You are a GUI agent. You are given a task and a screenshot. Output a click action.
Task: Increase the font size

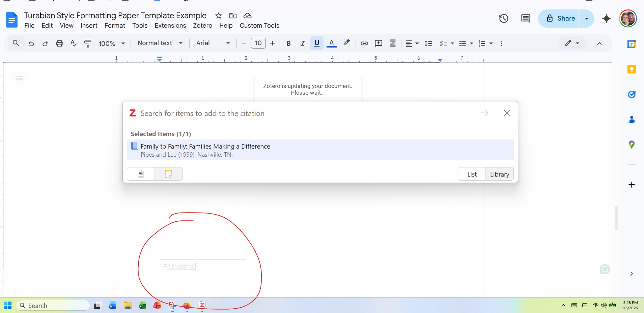point(273,43)
